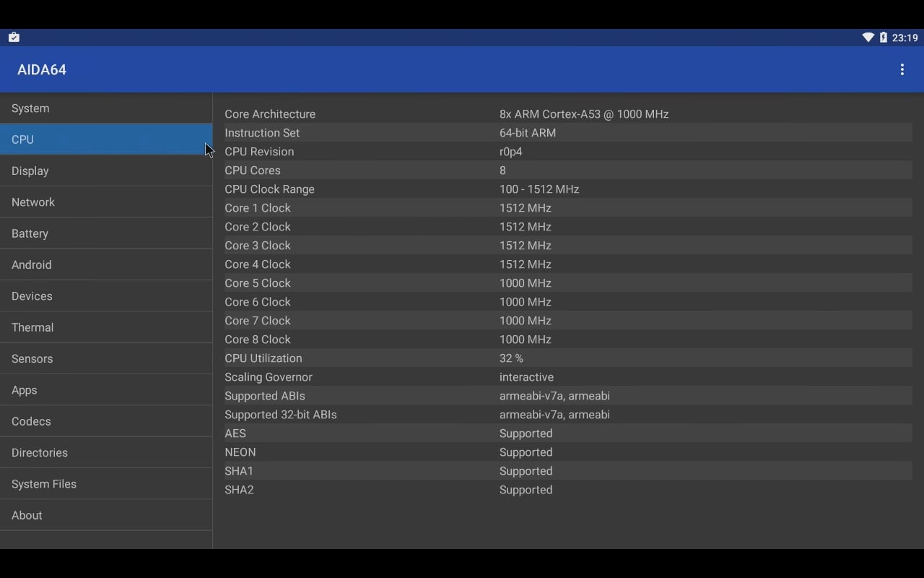This screenshot has height=578, width=924.
Task: View the Thermal section
Action: (106, 327)
